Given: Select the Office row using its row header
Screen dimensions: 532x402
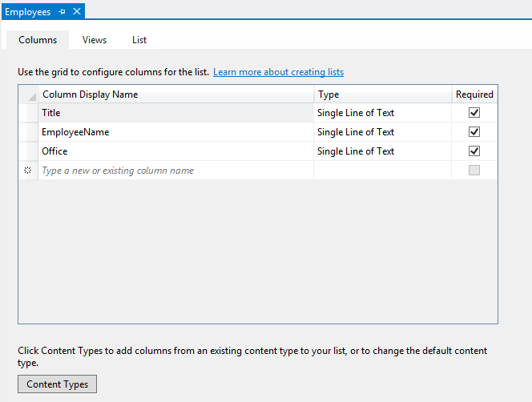Looking at the screenshot, I should point(27,151).
